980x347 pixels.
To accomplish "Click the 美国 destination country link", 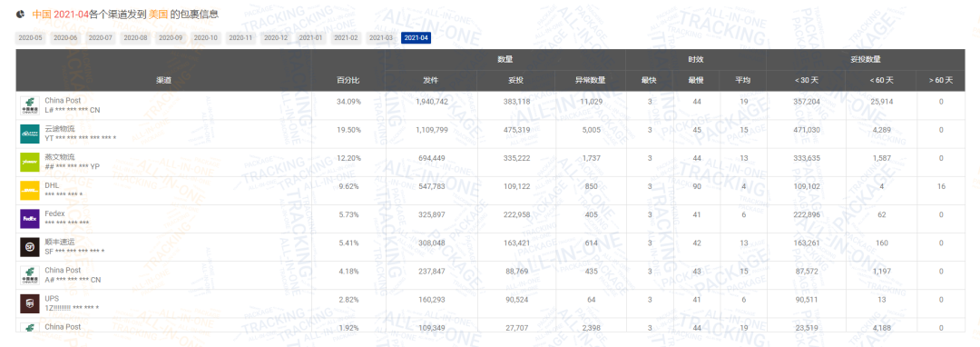I will [158, 13].
